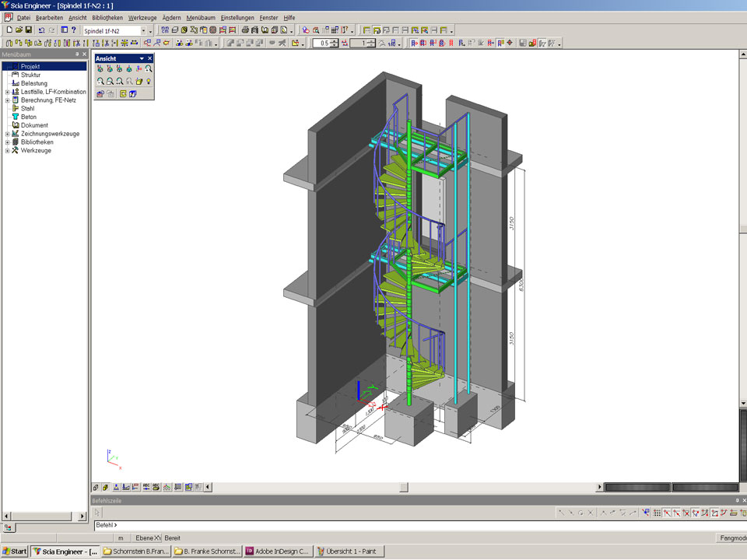This screenshot has height=560, width=747.
Task: Open the Einstellungen menu
Action: coord(237,17)
